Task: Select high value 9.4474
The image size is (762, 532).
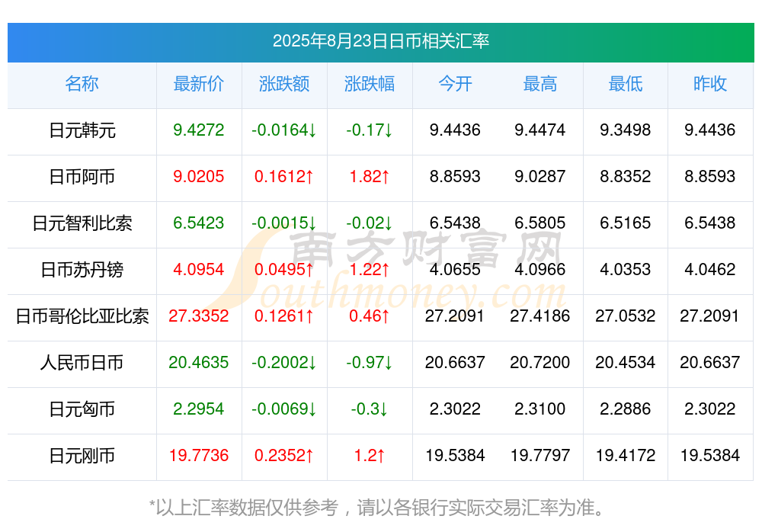Action: click(540, 130)
